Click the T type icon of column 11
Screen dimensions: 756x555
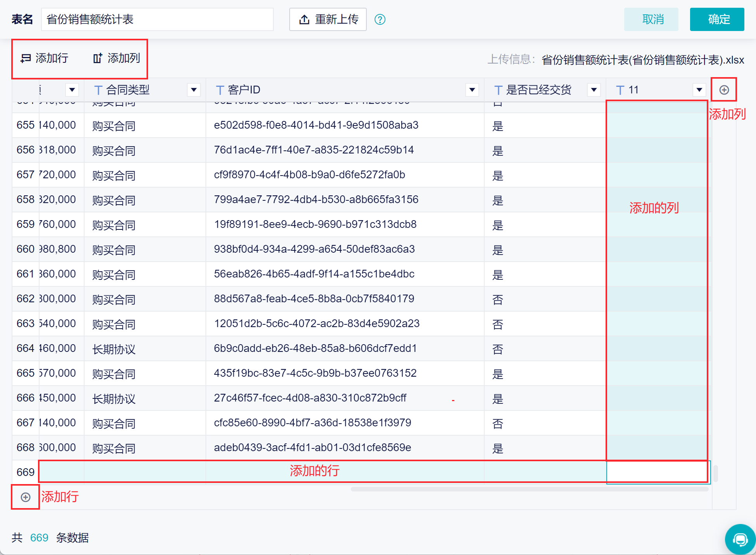point(620,90)
